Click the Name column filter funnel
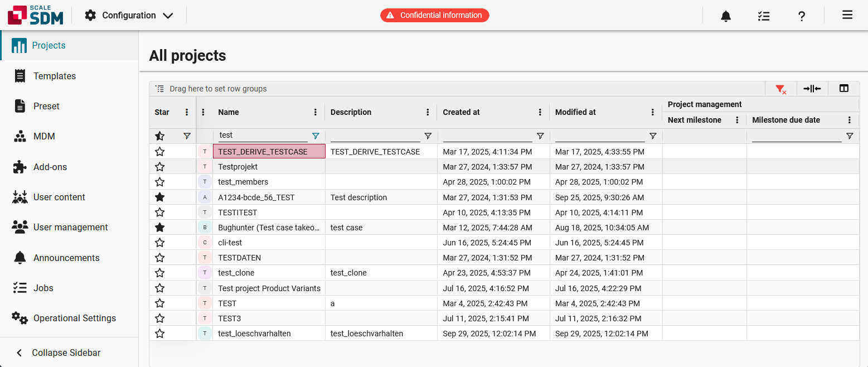Viewport: 868px width, 367px height. (x=316, y=136)
